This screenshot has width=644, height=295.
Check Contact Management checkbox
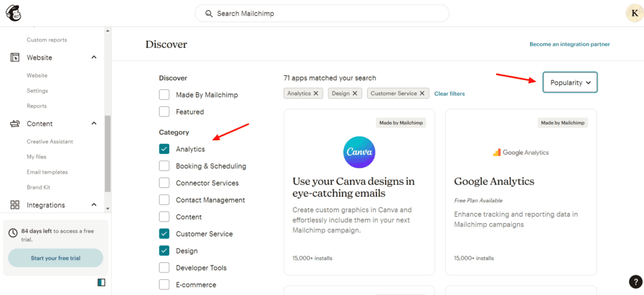coord(164,200)
